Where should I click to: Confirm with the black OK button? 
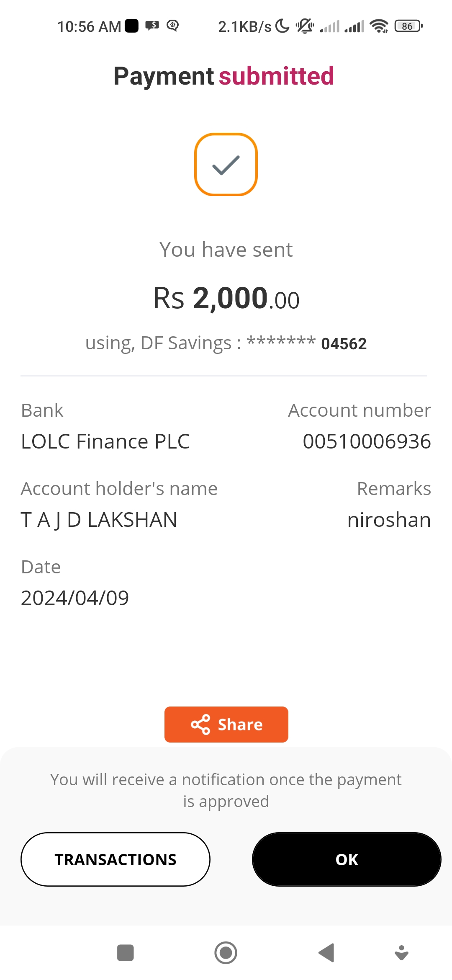[x=347, y=859]
